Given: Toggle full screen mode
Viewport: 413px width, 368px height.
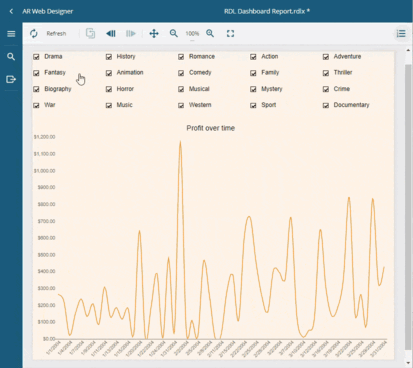Looking at the screenshot, I should click(230, 33).
